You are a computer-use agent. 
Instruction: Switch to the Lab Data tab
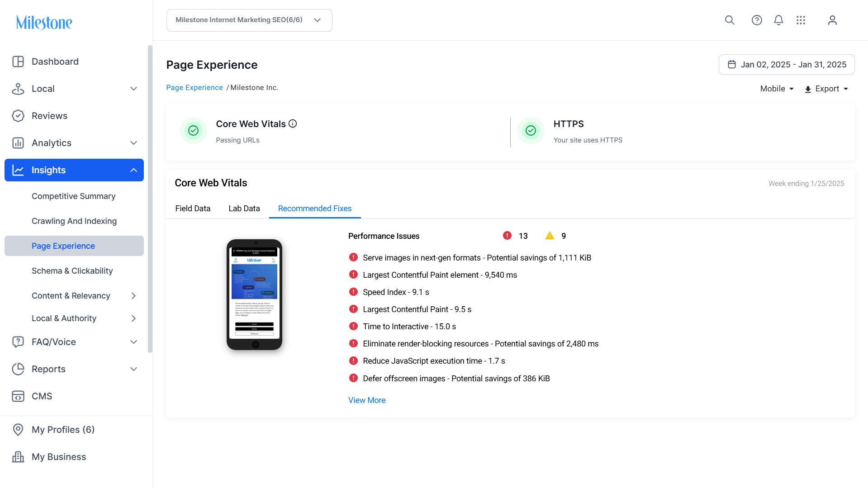coord(244,208)
